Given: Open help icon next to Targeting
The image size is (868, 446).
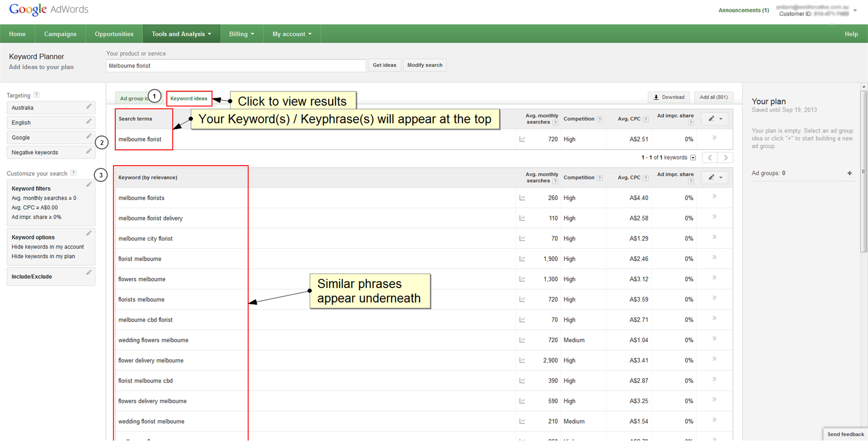Looking at the screenshot, I should (x=36, y=95).
